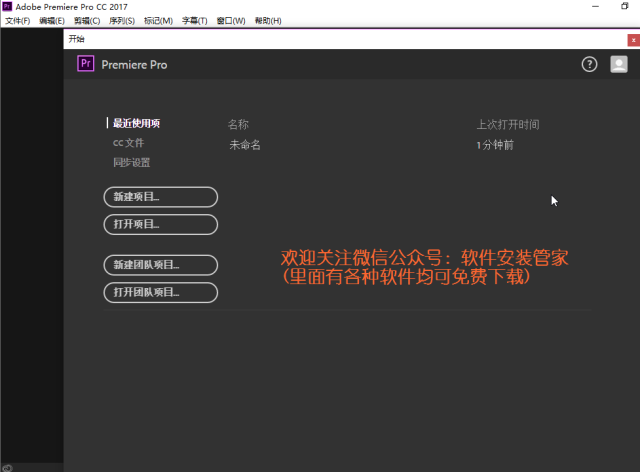
Task: Close the 开始 start dialog
Action: [x=632, y=39]
